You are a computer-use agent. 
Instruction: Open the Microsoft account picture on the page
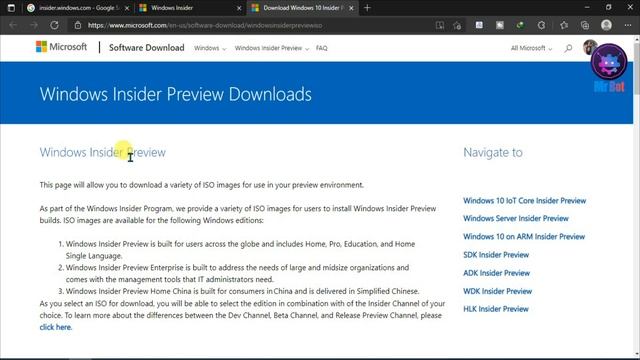(590, 47)
